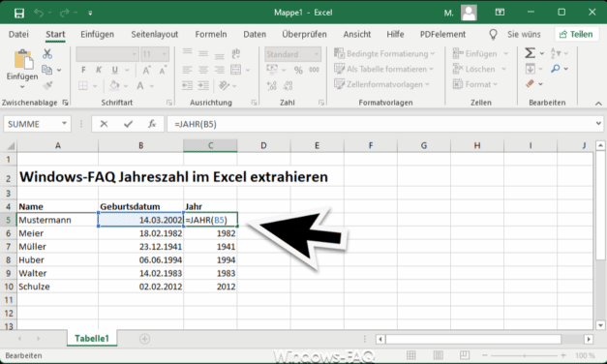
Task: Open the Format cells dropdown
Action: (475, 84)
